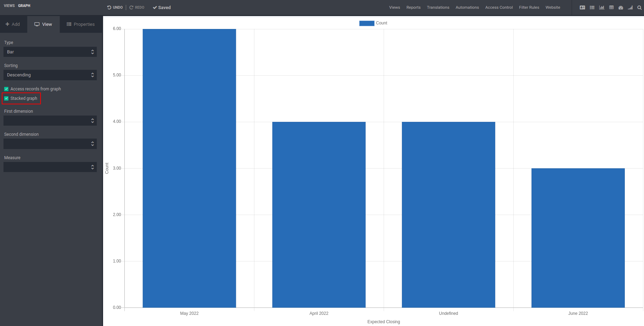Open the Automations menu link
Image resolution: width=644 pixels, height=326 pixels.
(x=467, y=7)
